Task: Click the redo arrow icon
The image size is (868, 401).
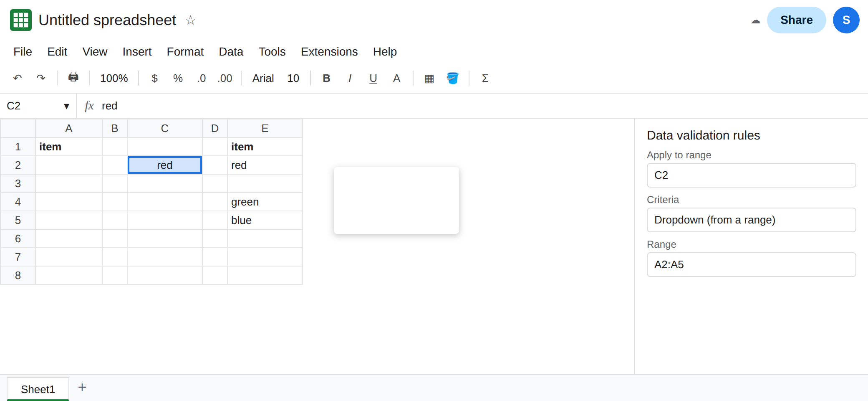Action: coord(41,78)
